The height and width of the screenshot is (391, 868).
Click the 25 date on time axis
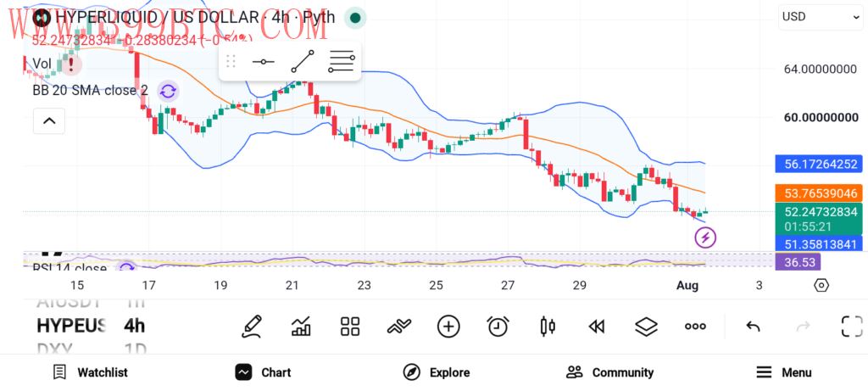click(437, 286)
